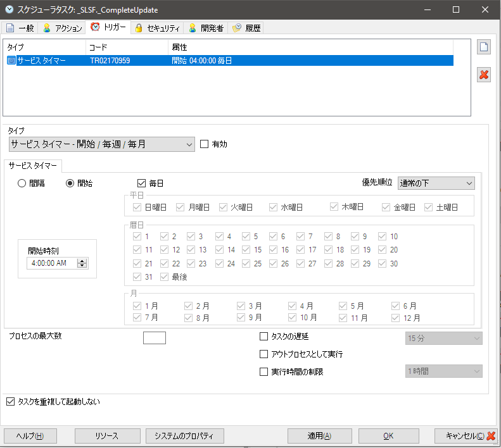Click the new trigger document icon
This screenshot has width=501, height=448.
(x=484, y=47)
